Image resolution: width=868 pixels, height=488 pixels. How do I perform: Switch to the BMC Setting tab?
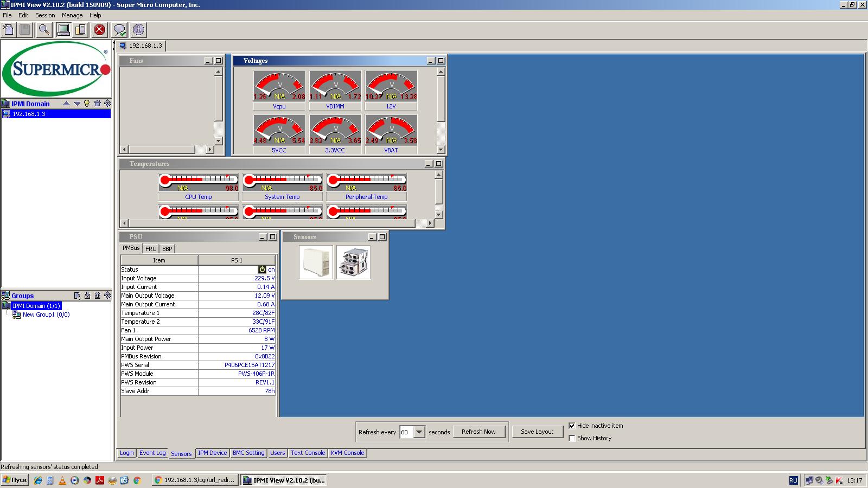[248, 453]
